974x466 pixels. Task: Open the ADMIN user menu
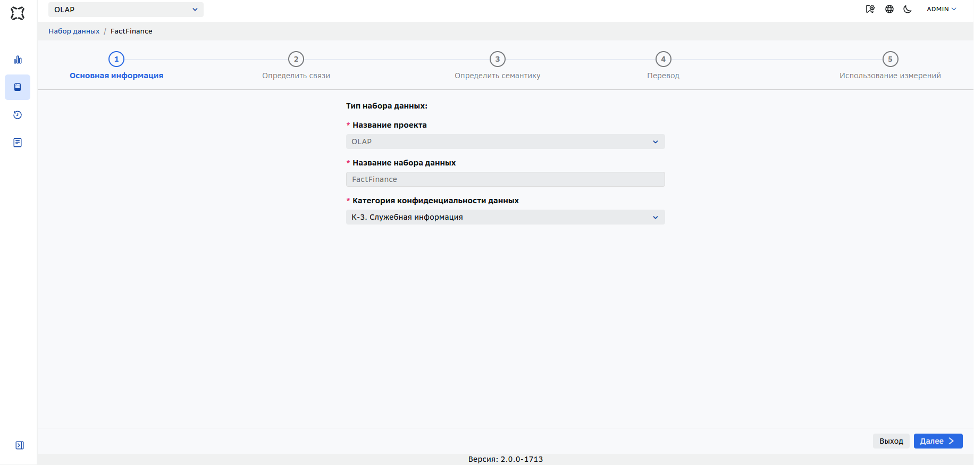[941, 9]
